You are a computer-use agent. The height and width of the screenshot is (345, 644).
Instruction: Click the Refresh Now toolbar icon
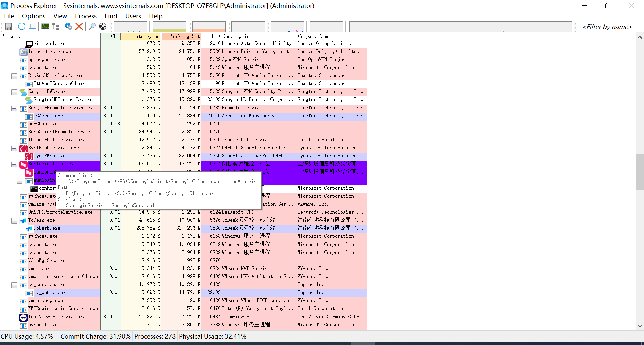(22, 26)
